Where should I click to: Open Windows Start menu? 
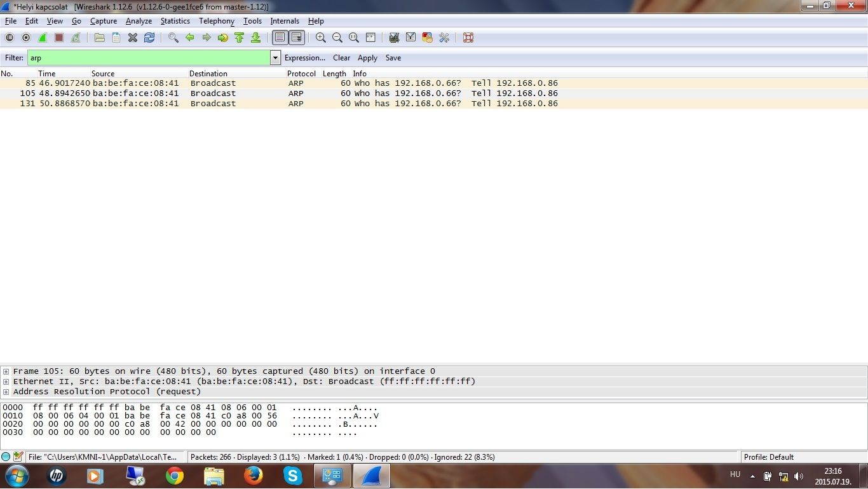pos(17,476)
